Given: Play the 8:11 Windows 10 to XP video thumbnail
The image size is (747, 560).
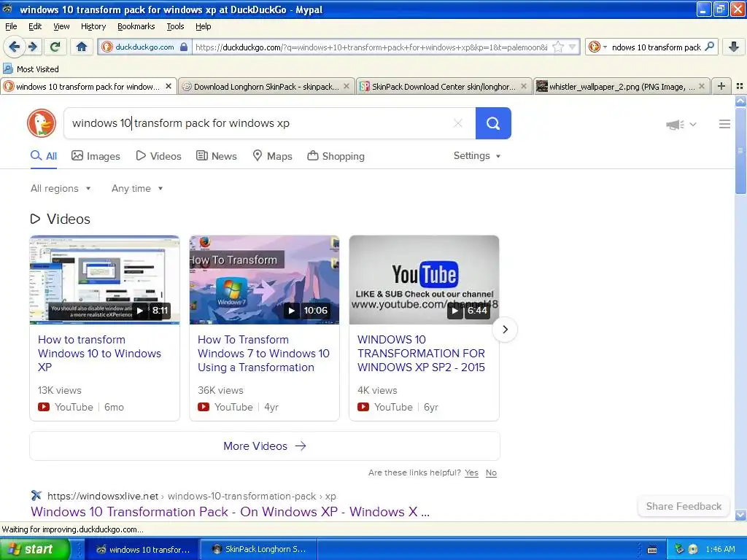Looking at the screenshot, I should pos(105,280).
